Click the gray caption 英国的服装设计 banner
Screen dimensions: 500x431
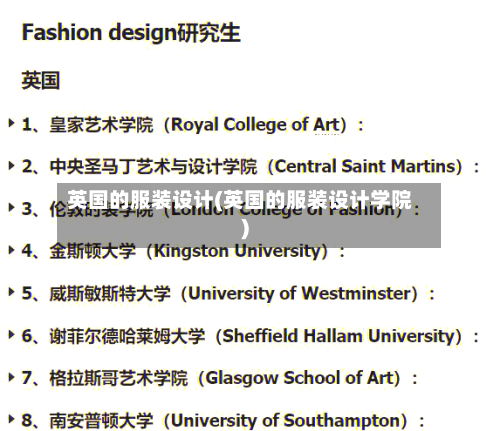pos(249,215)
